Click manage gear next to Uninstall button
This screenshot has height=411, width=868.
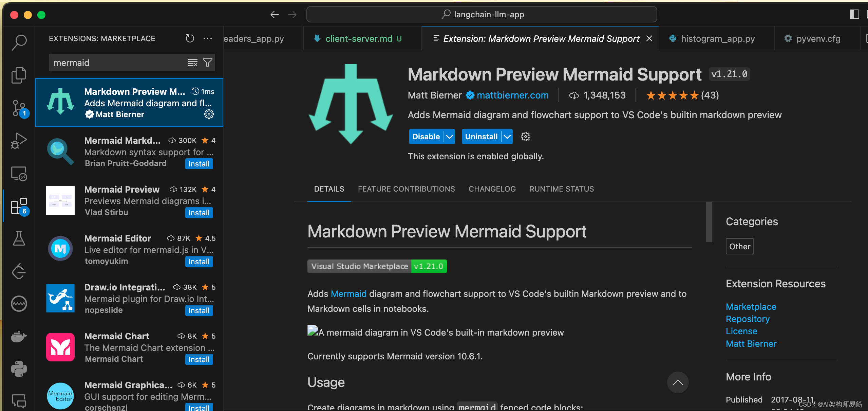[x=525, y=137]
